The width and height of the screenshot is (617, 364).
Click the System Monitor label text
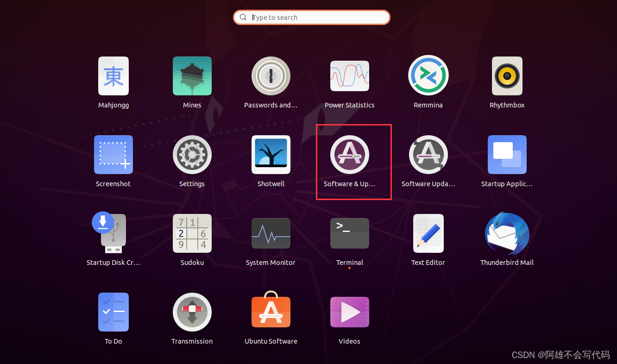tap(271, 263)
